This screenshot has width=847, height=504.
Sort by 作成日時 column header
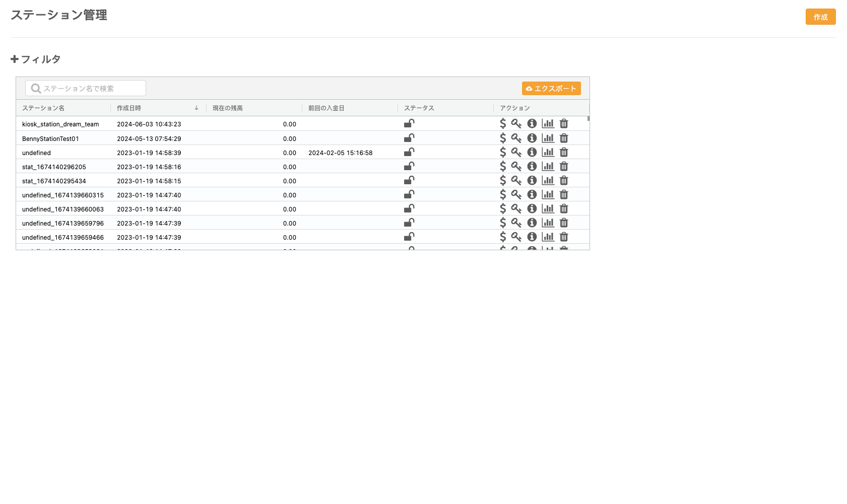coord(129,108)
